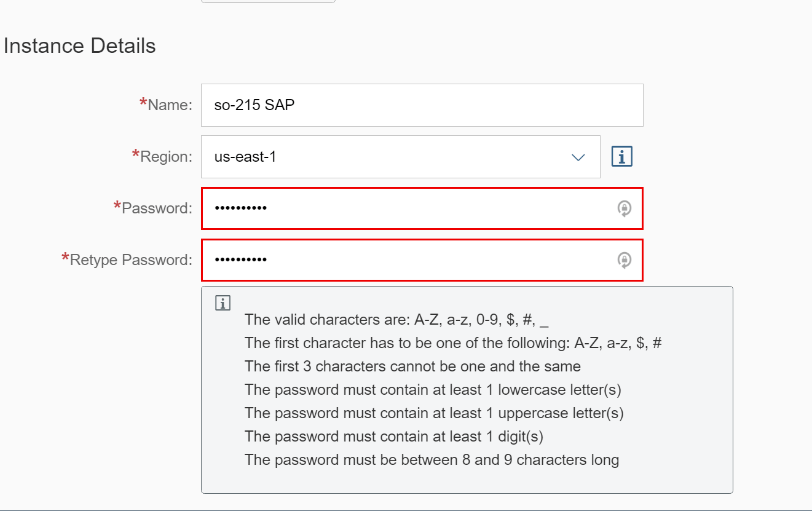Click the us-east-1 value in the Region box
The width and height of the screenshot is (812, 511).
point(245,157)
